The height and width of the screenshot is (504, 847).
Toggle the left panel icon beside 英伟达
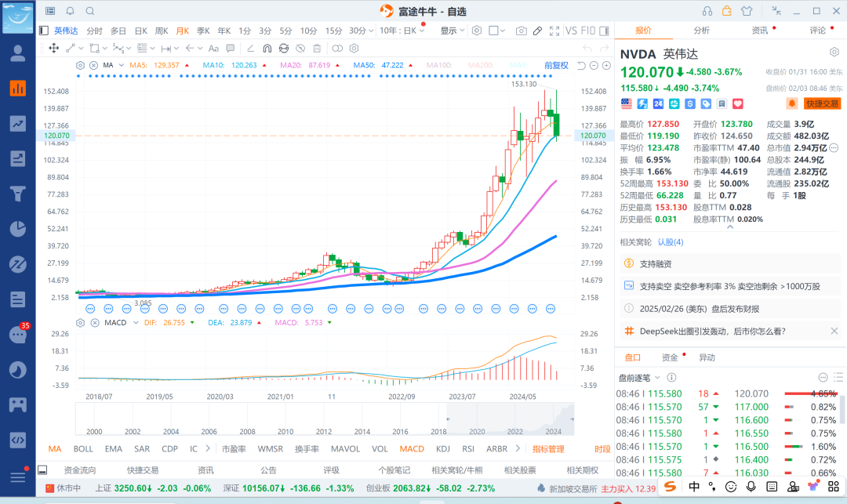(x=44, y=31)
